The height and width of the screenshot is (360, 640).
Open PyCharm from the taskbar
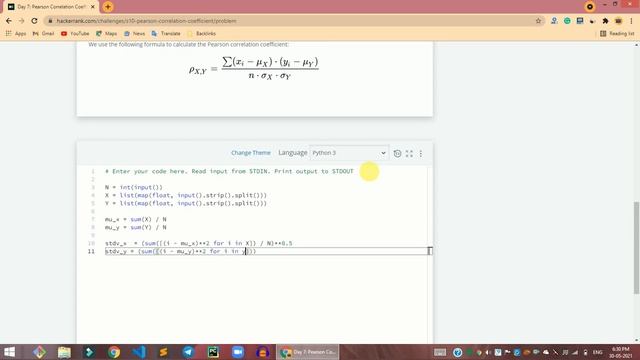pyautogui.click(x=213, y=352)
